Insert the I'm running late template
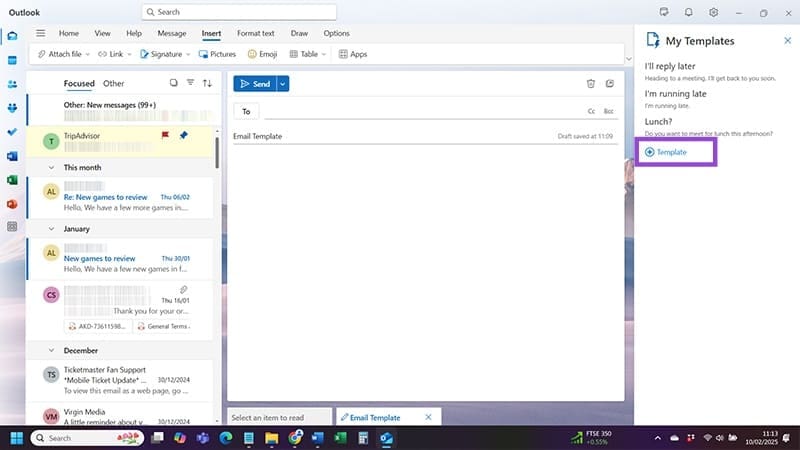Screen dimensions: 800x450 click(676, 99)
